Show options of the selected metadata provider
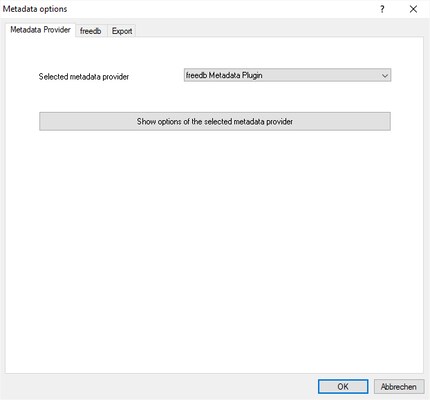430x400 pixels. click(215, 121)
